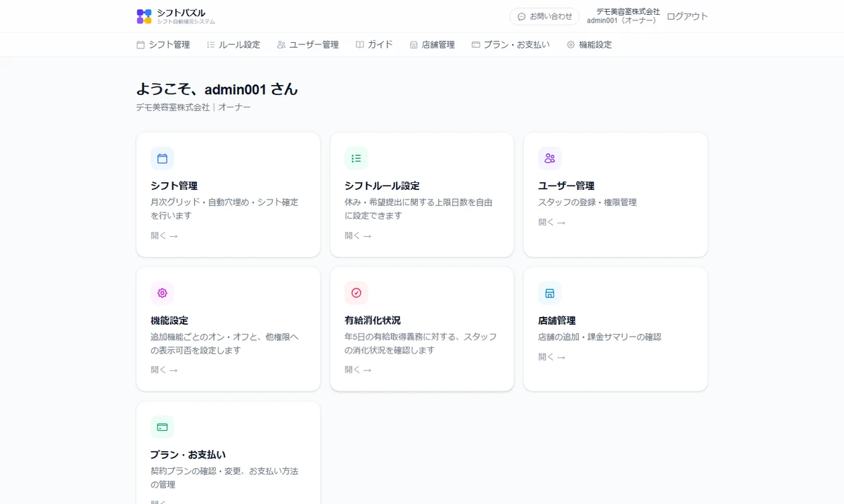This screenshot has width=844, height=504.
Task: Click the purple users icon on ユーザー管理 card
Action: click(x=550, y=158)
